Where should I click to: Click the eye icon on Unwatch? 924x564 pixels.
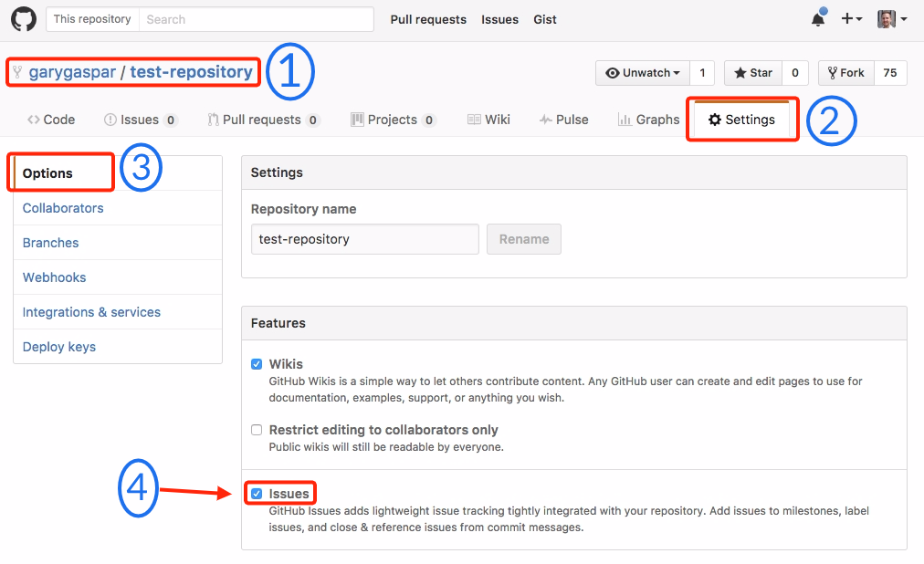point(613,73)
